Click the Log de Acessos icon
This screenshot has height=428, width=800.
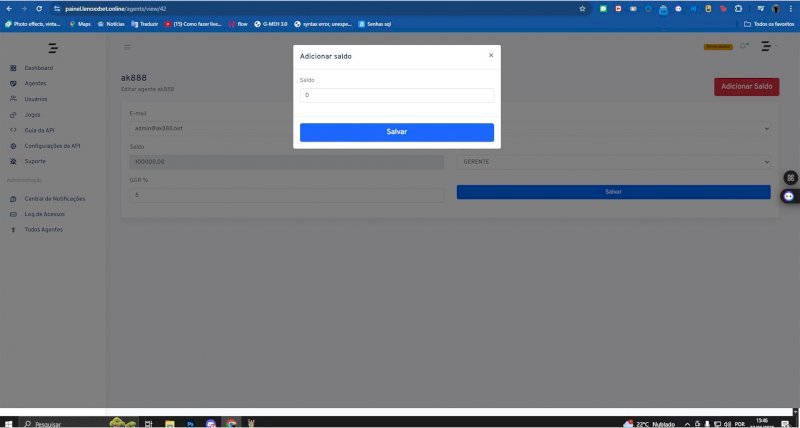pyautogui.click(x=13, y=214)
